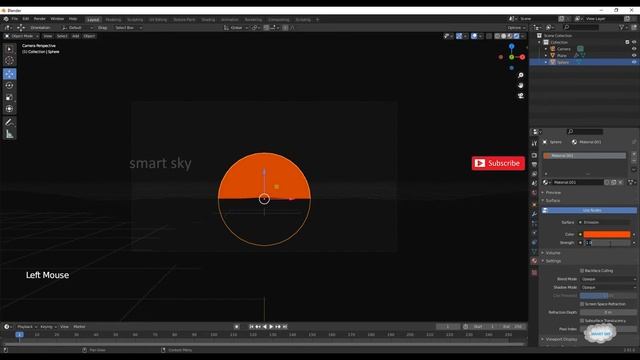Open the viewport Options dropdown

(516, 28)
